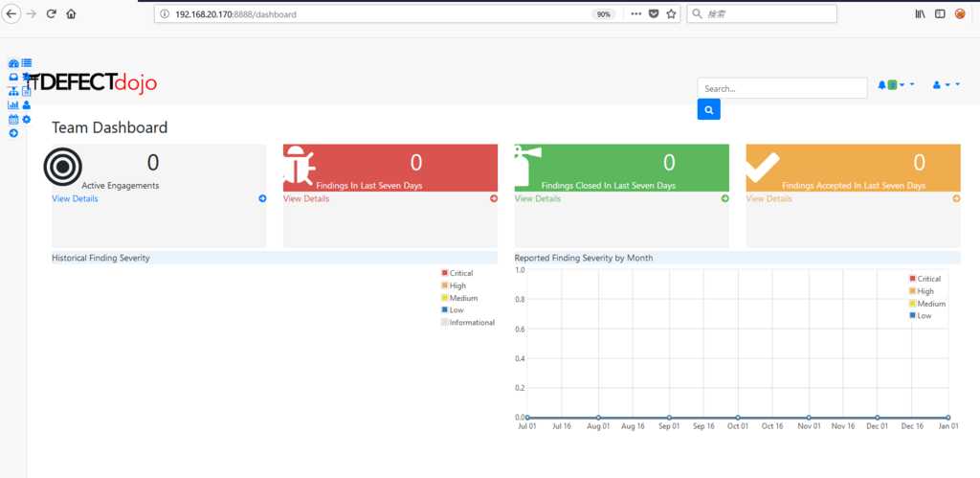Open the Endpoints sitemap icon in sidebar

pyautogui.click(x=13, y=91)
